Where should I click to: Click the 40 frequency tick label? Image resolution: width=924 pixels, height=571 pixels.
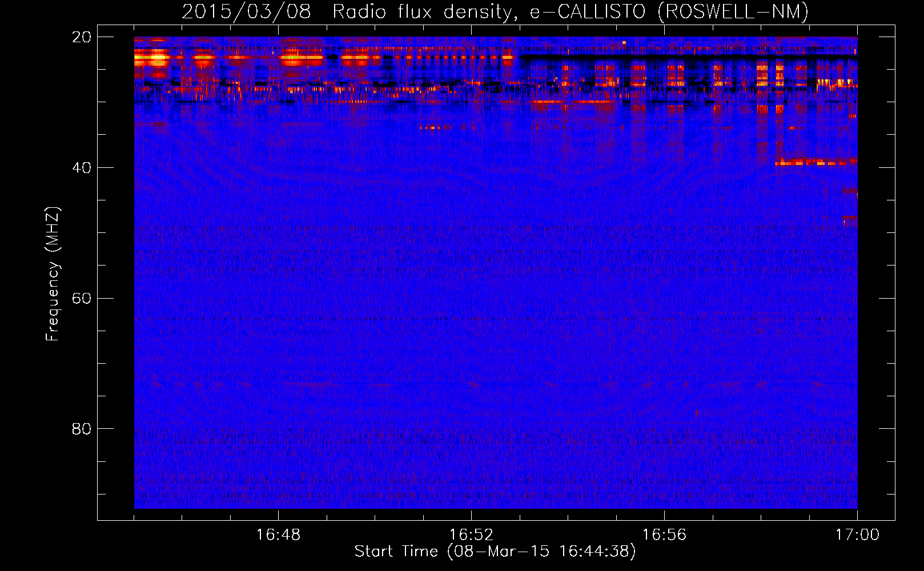pyautogui.click(x=81, y=168)
